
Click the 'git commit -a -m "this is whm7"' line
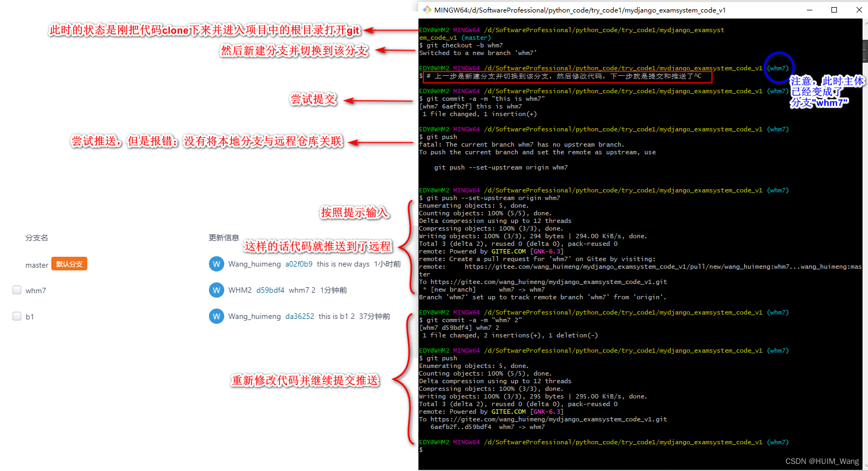click(x=482, y=99)
